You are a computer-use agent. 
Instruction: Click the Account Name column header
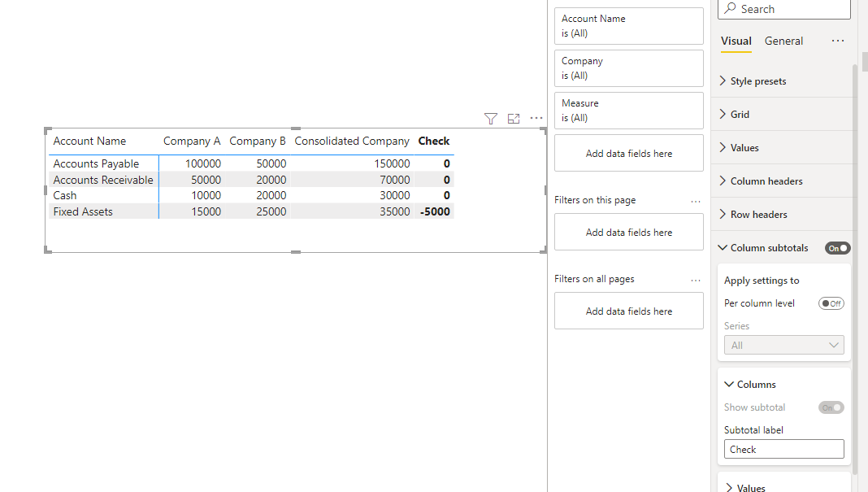(x=89, y=142)
